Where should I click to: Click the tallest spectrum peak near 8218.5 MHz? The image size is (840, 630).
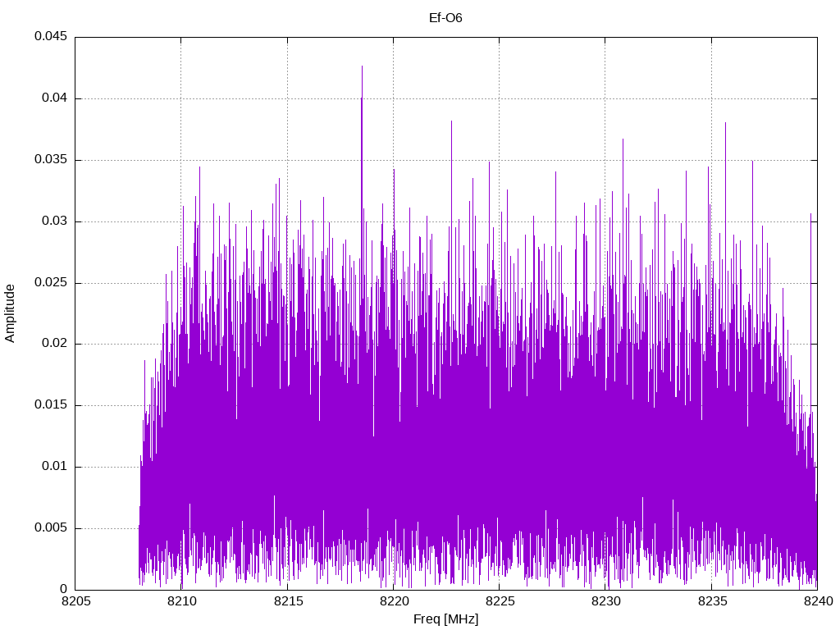(362, 67)
